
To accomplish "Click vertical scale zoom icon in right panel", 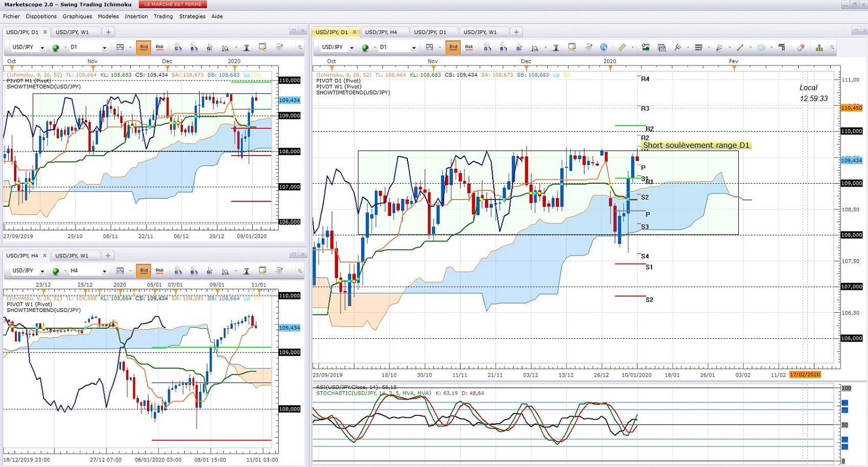I will tap(535, 48).
